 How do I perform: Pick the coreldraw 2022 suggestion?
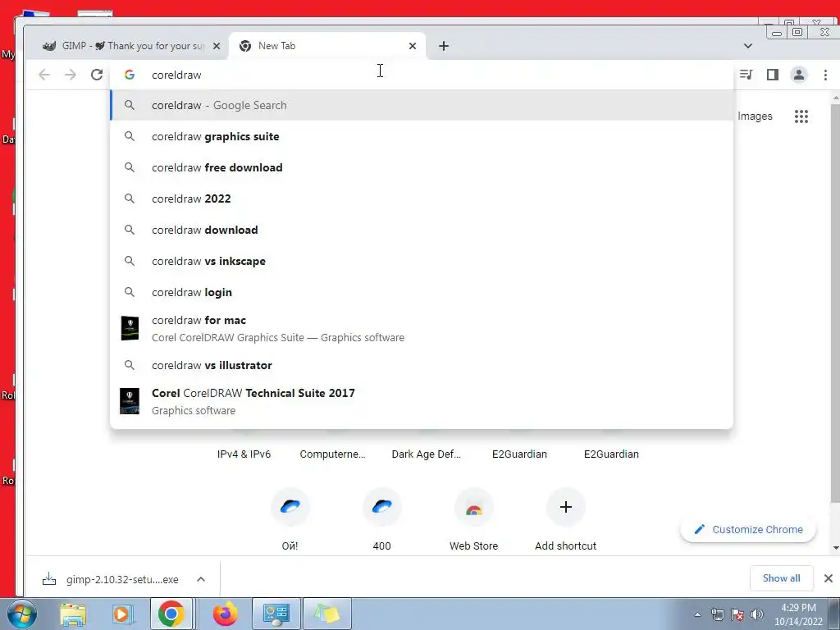tap(422, 199)
